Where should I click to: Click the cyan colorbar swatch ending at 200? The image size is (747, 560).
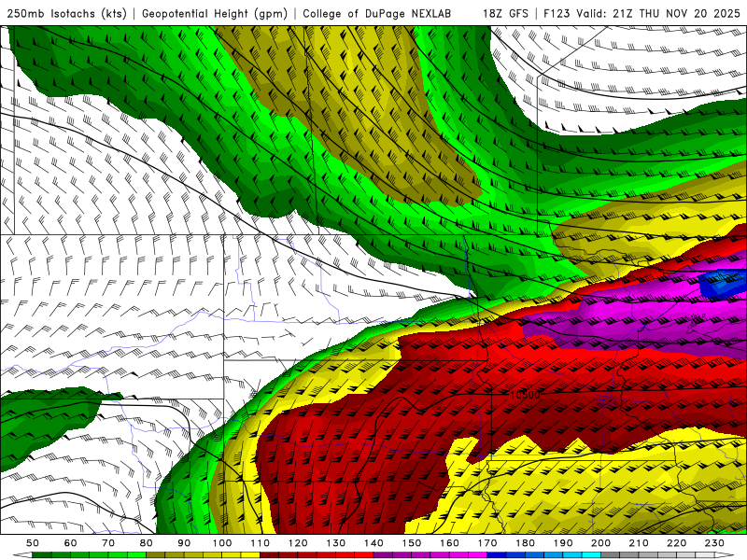[x=592, y=555]
